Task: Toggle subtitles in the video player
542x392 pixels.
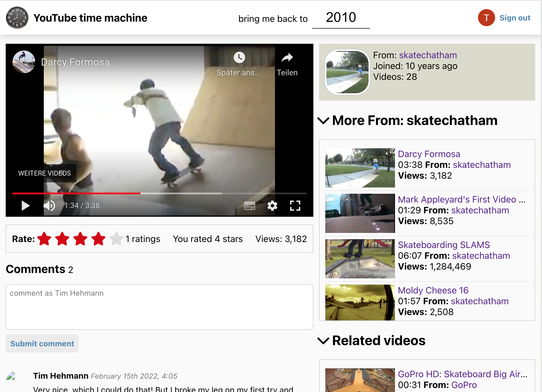Action: 249,206
